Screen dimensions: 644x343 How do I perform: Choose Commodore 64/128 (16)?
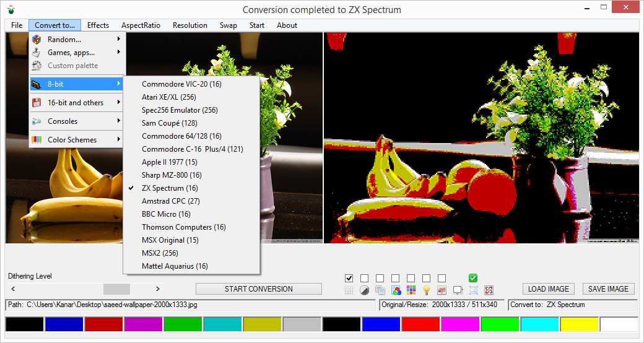point(191,136)
